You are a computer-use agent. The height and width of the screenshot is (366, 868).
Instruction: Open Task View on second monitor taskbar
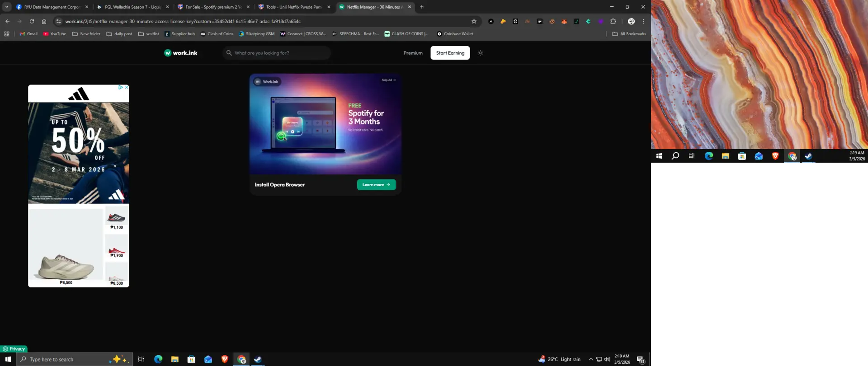tap(692, 156)
